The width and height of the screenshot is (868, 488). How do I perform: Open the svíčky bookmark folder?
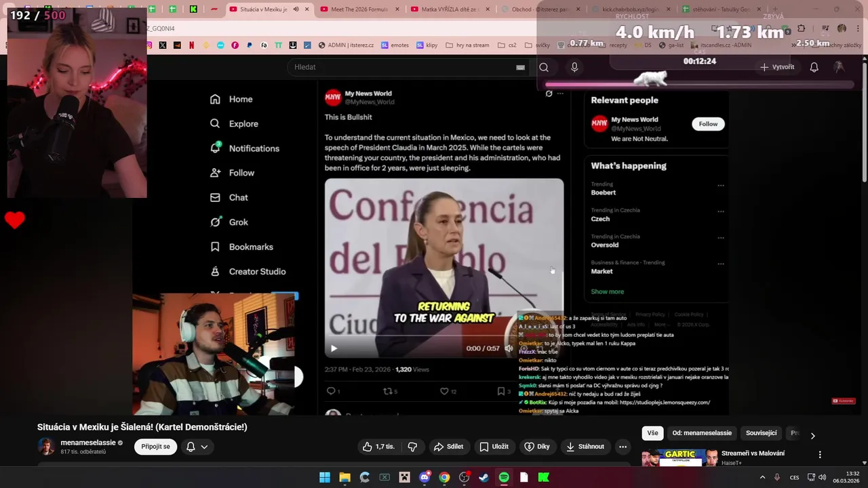click(x=536, y=45)
